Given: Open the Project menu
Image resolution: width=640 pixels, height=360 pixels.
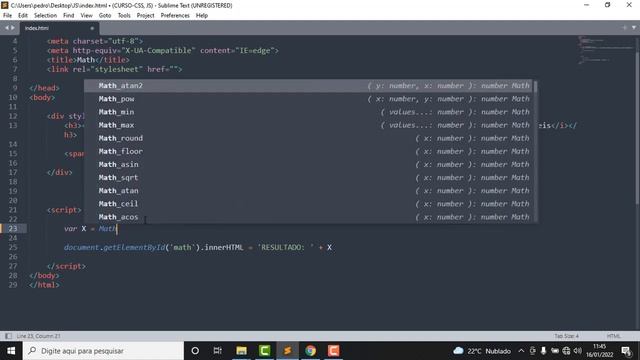Looking at the screenshot, I should click(145, 16).
